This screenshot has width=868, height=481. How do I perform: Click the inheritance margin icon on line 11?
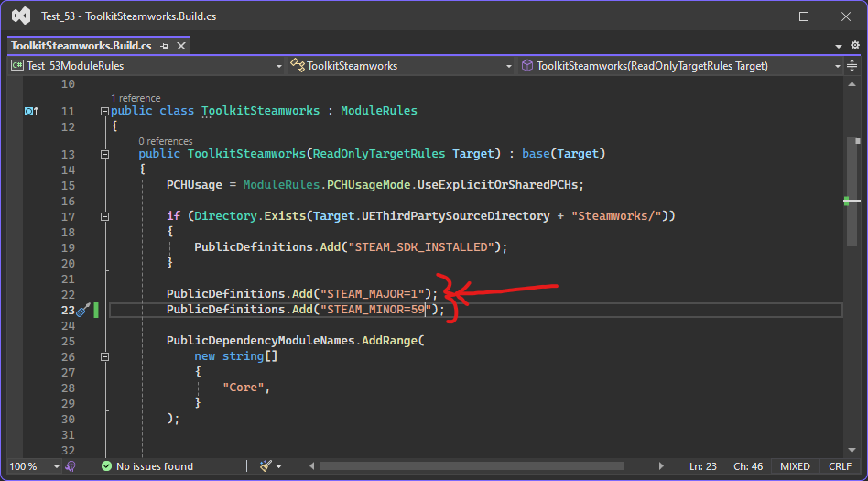31,111
